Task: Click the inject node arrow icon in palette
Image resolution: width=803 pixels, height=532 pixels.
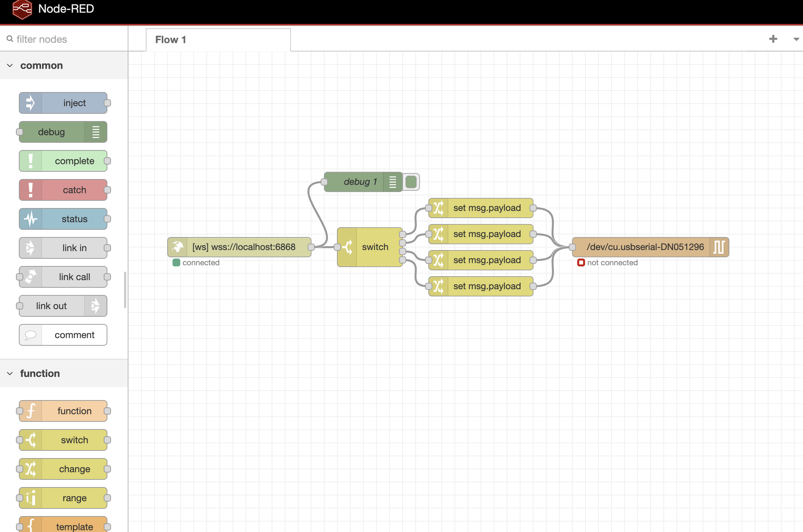Action: click(30, 103)
